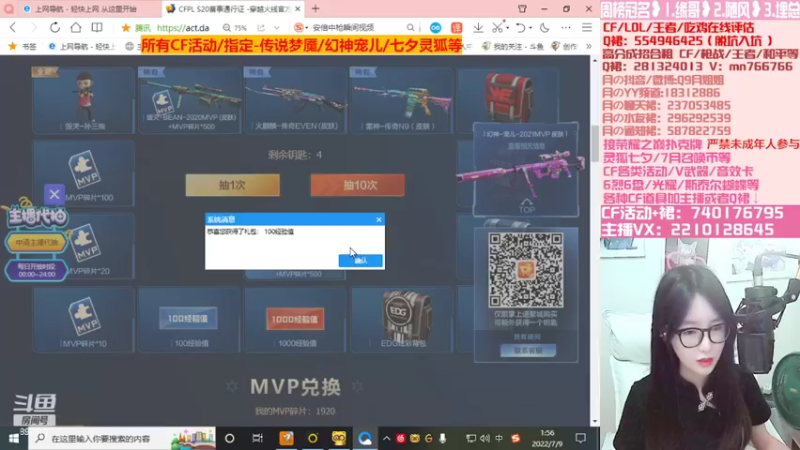Open the Sogou search engine selector

(301, 28)
